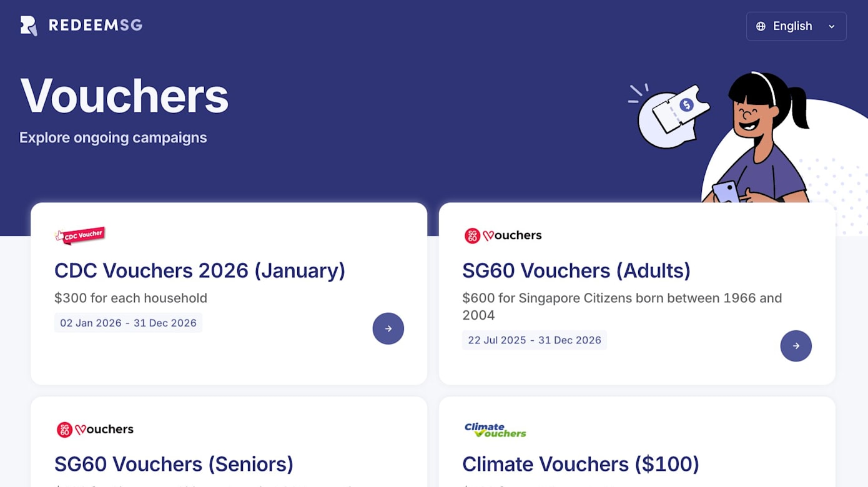Expand the language selector chevron
868x487 pixels.
pyautogui.click(x=832, y=26)
